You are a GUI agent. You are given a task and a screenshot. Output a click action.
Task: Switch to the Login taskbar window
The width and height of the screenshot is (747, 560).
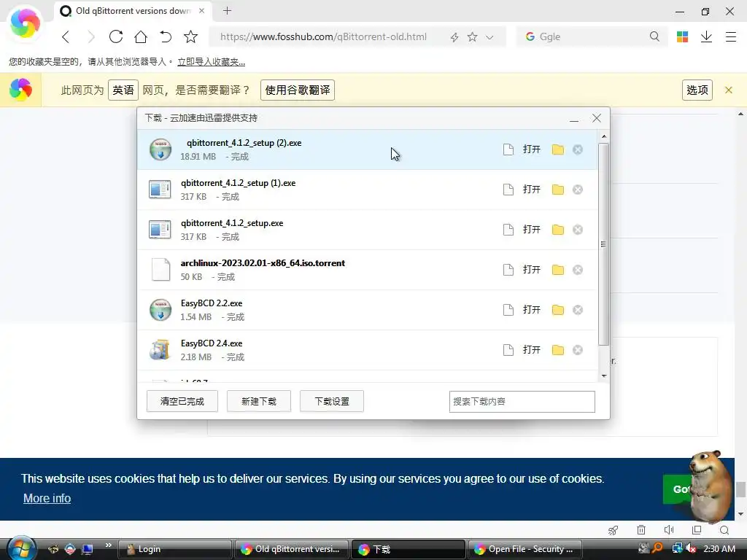tap(174, 549)
